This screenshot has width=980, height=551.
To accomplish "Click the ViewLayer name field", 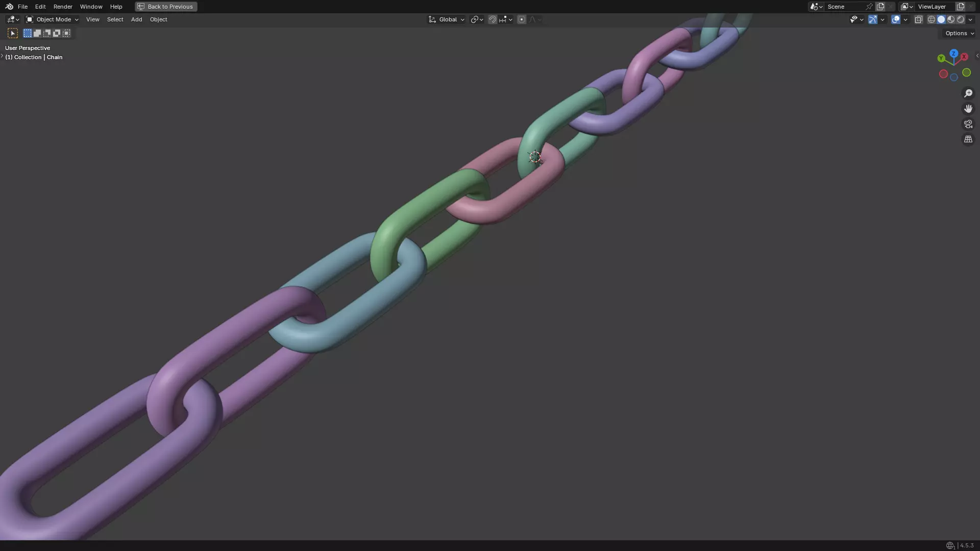I will coord(935,7).
